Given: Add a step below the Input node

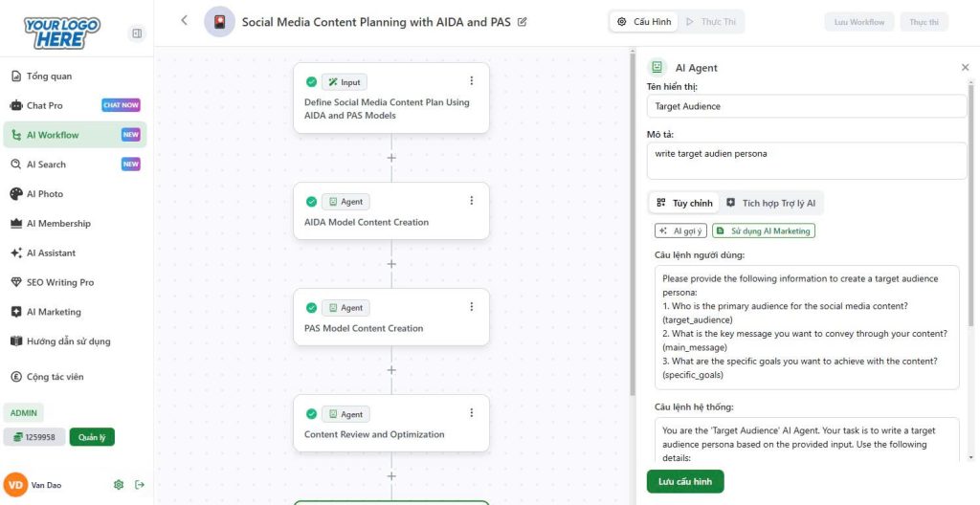Looking at the screenshot, I should point(391,158).
